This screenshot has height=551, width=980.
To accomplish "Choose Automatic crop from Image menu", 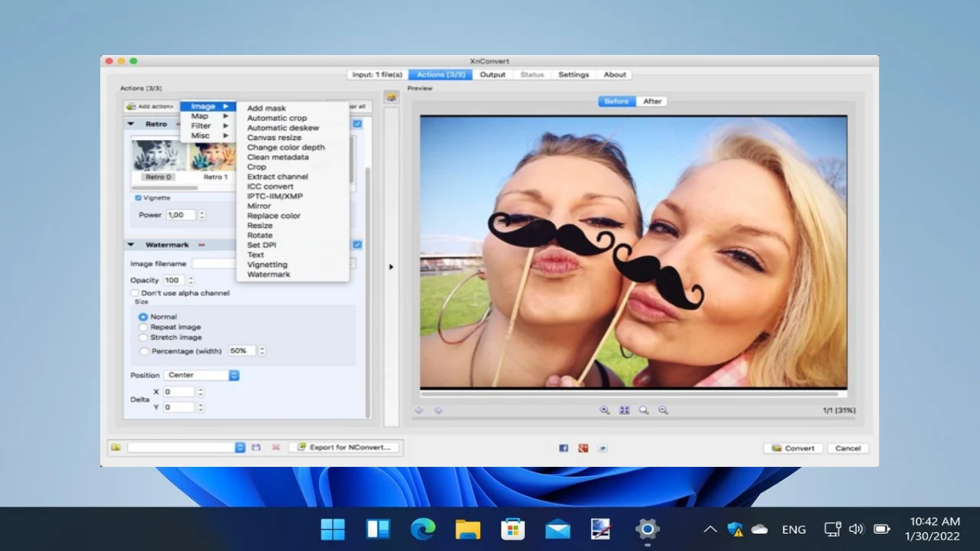I will pos(293,118).
